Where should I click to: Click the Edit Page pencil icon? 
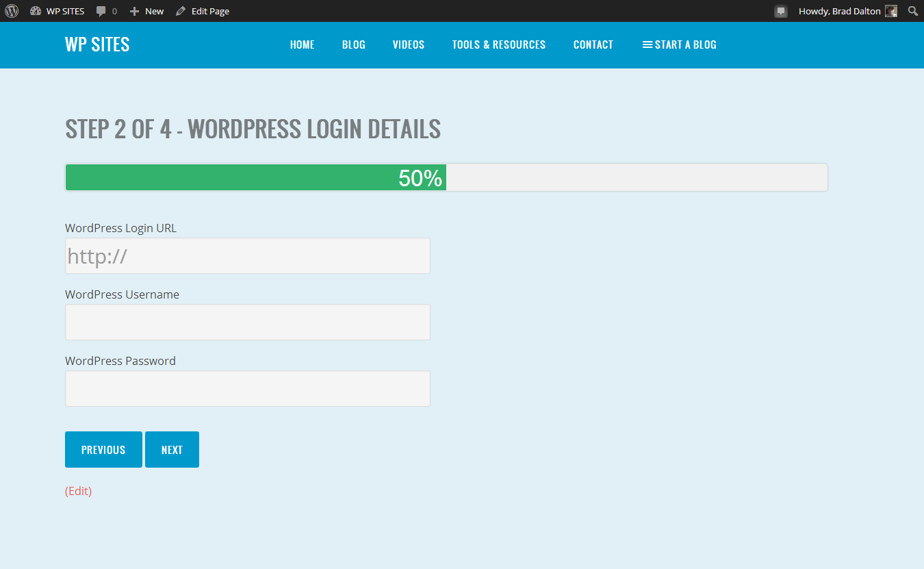(181, 11)
